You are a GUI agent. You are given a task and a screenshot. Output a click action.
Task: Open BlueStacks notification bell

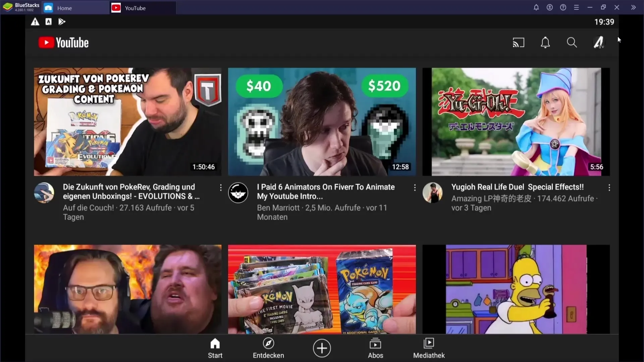(x=536, y=7)
